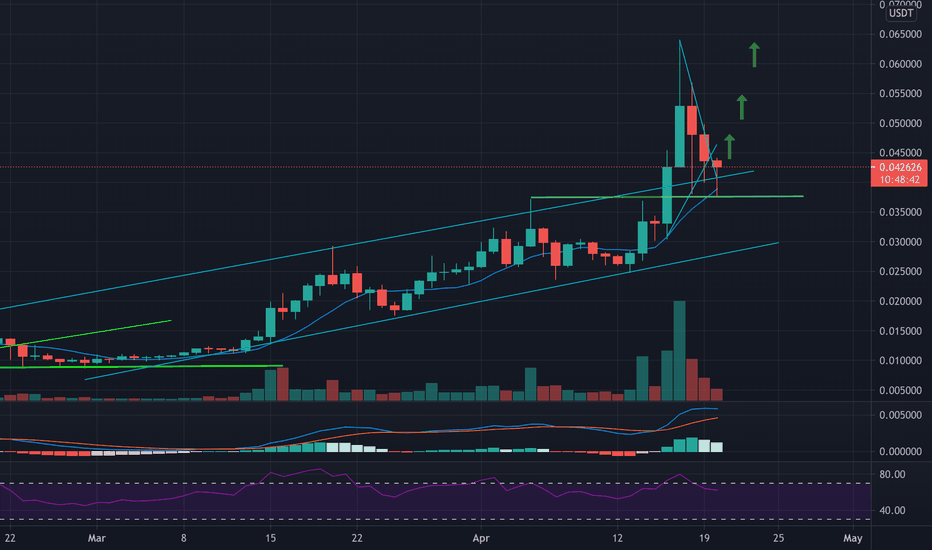
Task: Click the 0.010000 price level label
Action: click(x=900, y=361)
